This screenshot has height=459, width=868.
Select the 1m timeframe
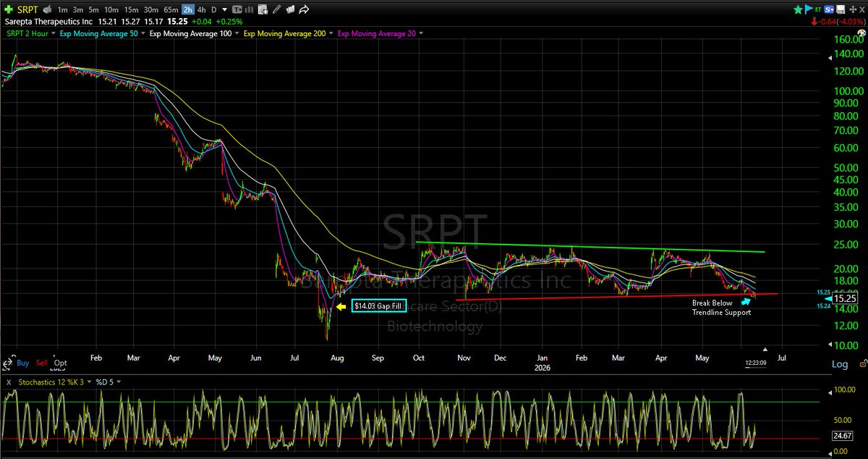tap(63, 10)
